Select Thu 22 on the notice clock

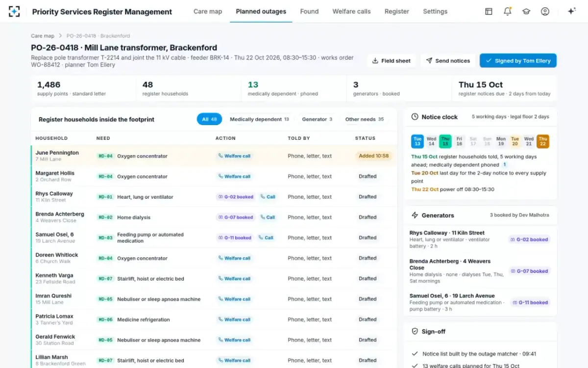543,141
